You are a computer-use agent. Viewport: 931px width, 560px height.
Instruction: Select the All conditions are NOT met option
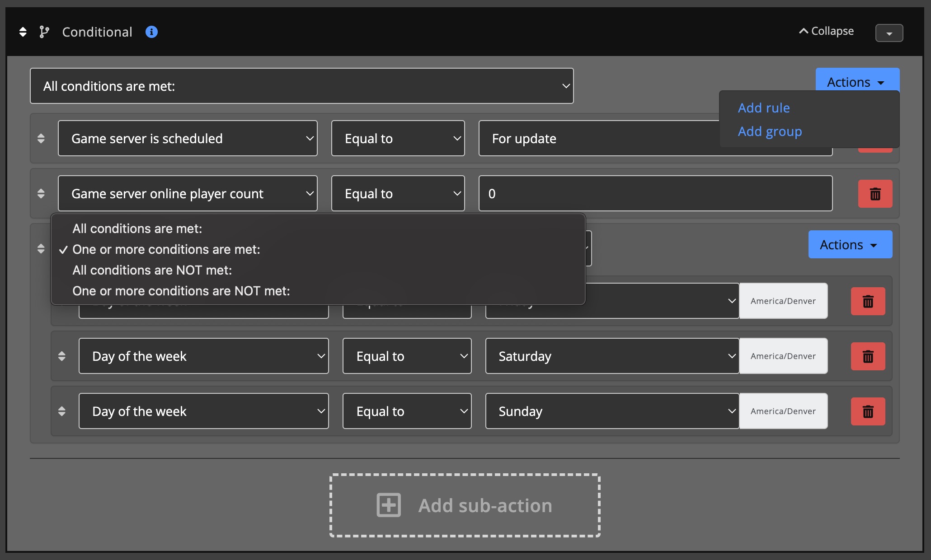[x=152, y=270]
